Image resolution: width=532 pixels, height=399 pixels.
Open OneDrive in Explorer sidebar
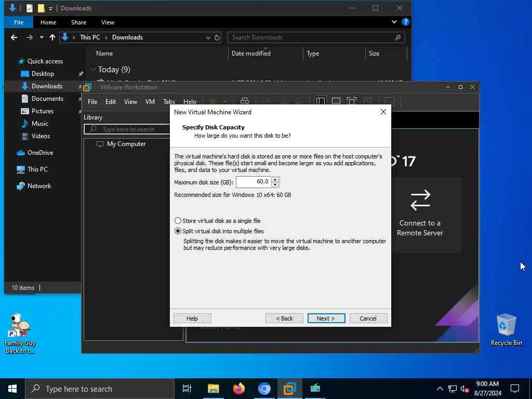click(35, 153)
